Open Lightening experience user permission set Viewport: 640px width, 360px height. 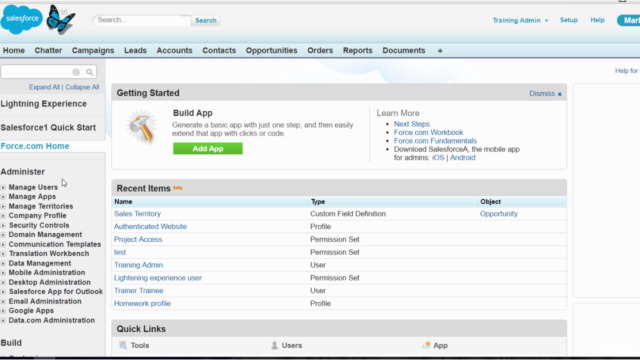coord(158,278)
